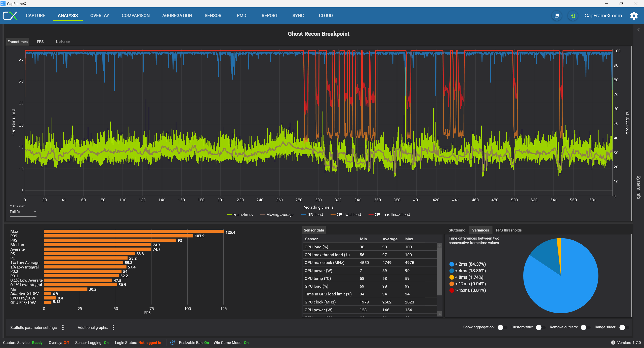Open Additional graphs three-dot menu
Screen dimensions: 644x348
click(x=113, y=327)
